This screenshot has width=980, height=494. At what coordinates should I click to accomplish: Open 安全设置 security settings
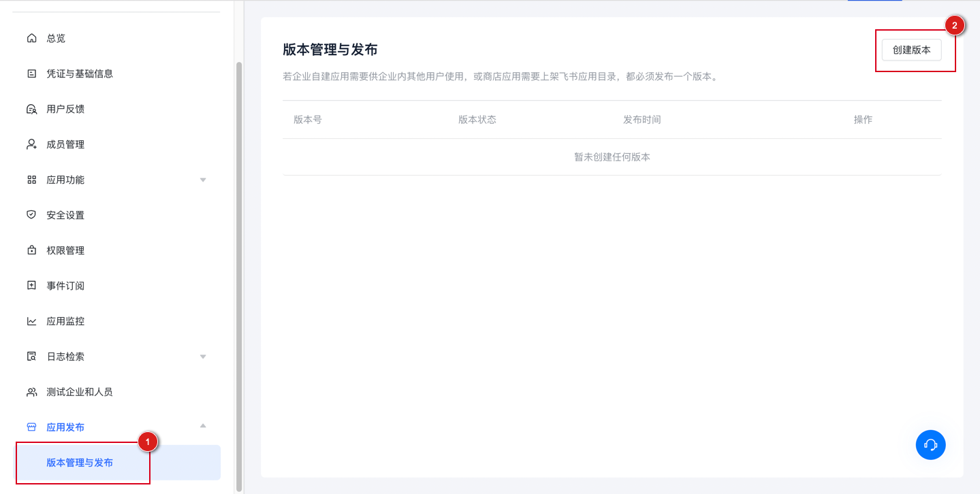tap(65, 214)
